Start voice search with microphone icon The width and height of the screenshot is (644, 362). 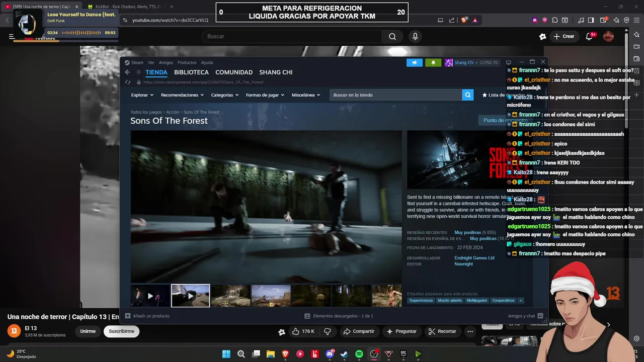point(415,36)
